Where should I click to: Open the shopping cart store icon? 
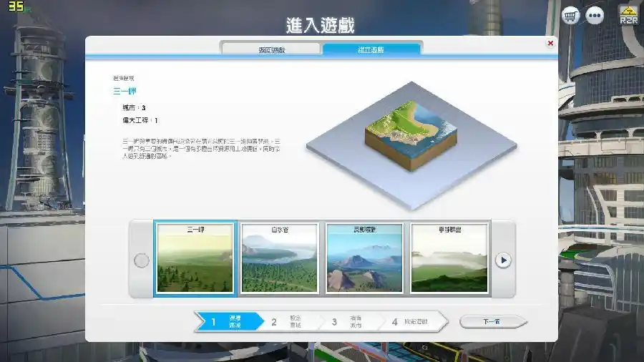(x=570, y=16)
